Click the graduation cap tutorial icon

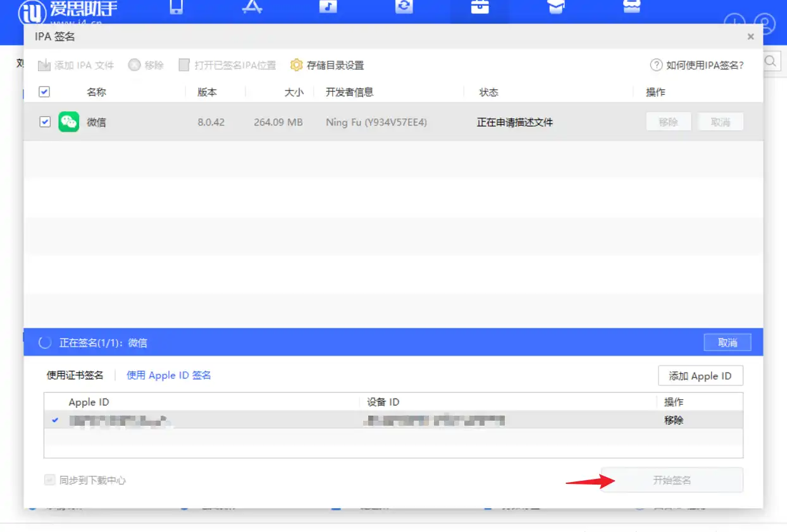pos(555,7)
